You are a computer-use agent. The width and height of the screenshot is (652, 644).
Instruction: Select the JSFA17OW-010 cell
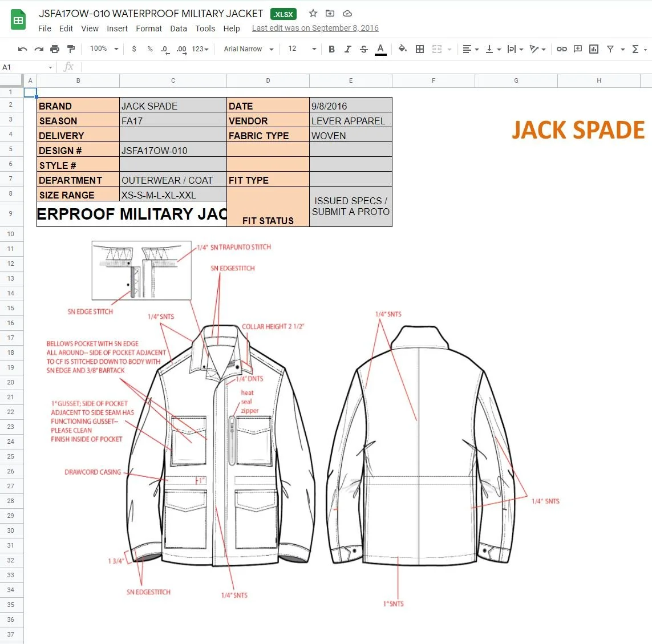173,150
